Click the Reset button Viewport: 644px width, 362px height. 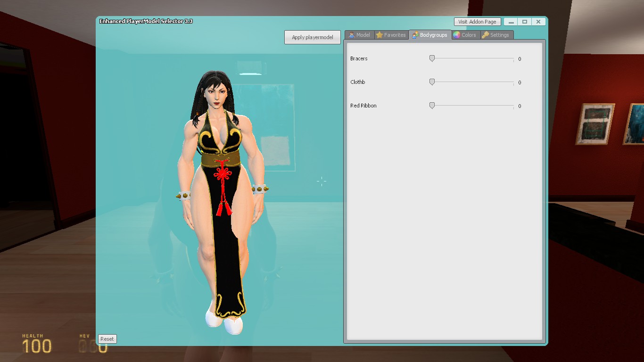click(x=107, y=339)
